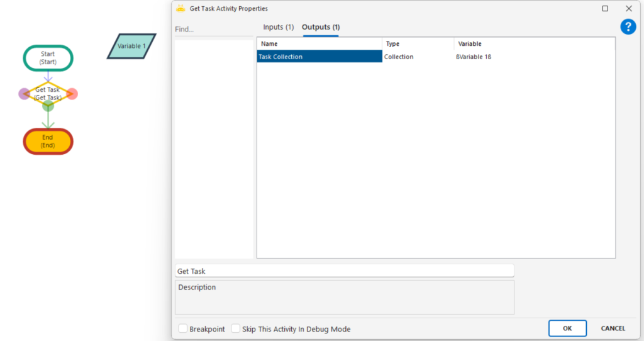Select the Variable 1 parallelogram shape
644x341 pixels.
[131, 46]
